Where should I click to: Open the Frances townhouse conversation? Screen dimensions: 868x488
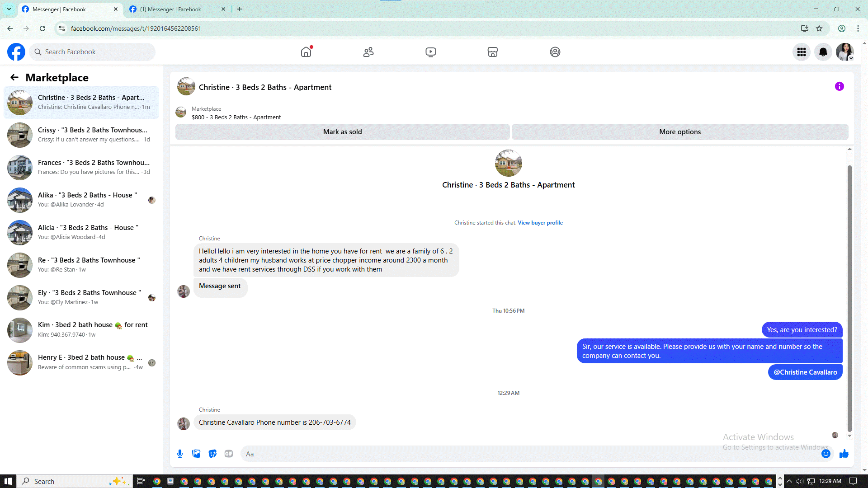tap(81, 168)
